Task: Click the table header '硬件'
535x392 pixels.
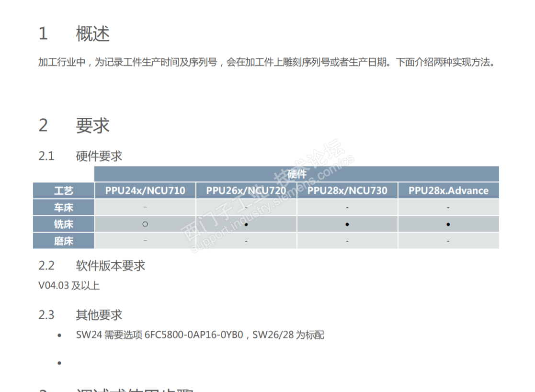Action: click(296, 174)
